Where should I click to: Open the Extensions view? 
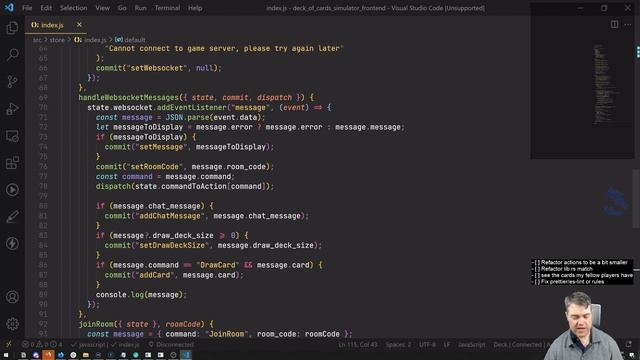click(12, 163)
